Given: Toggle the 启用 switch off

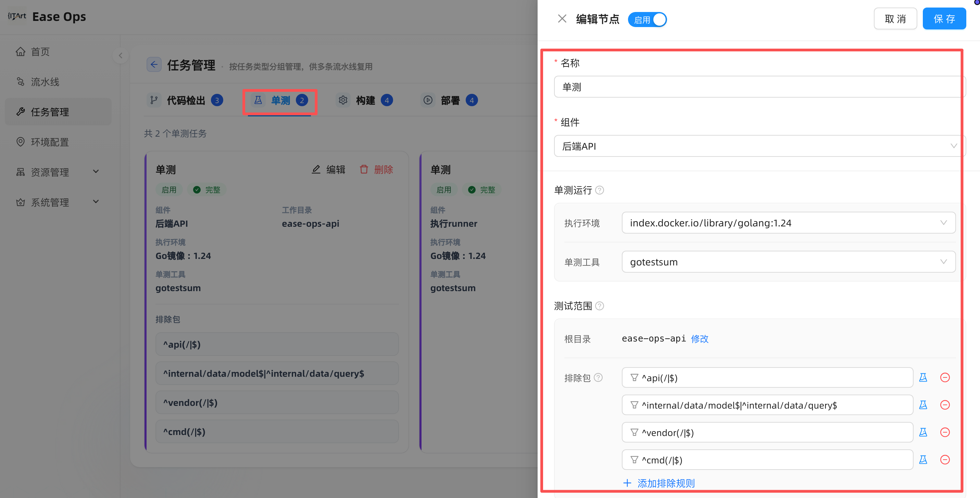Looking at the screenshot, I should click(x=647, y=20).
